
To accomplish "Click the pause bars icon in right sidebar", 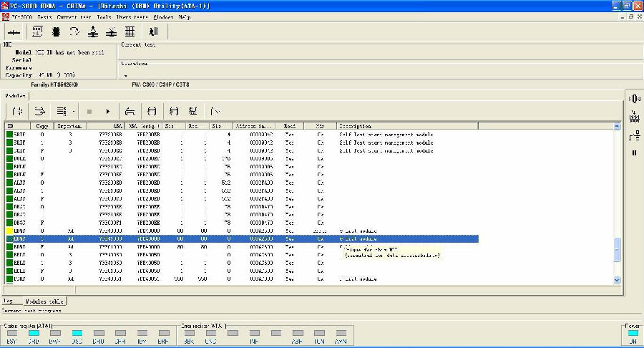I will (x=634, y=153).
